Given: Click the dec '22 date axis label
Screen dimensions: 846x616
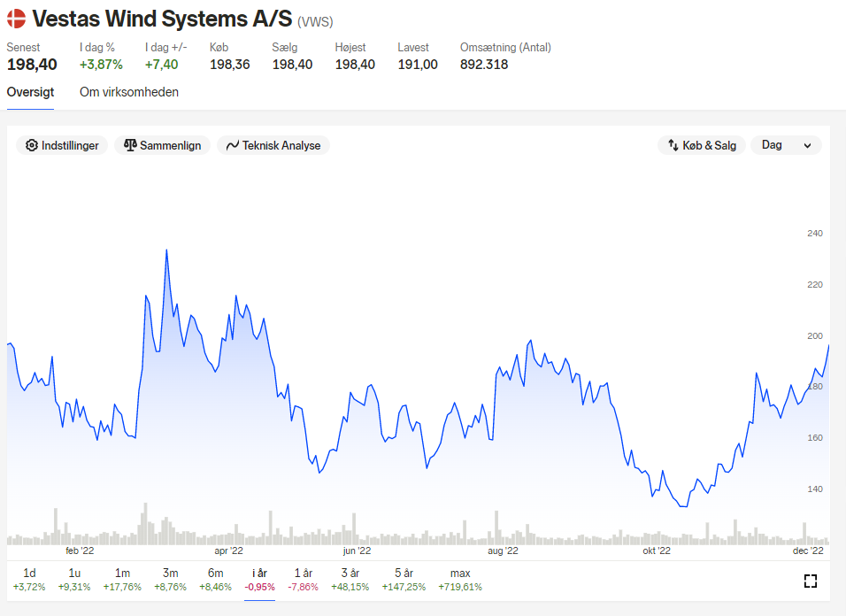Looking at the screenshot, I should 808,551.
